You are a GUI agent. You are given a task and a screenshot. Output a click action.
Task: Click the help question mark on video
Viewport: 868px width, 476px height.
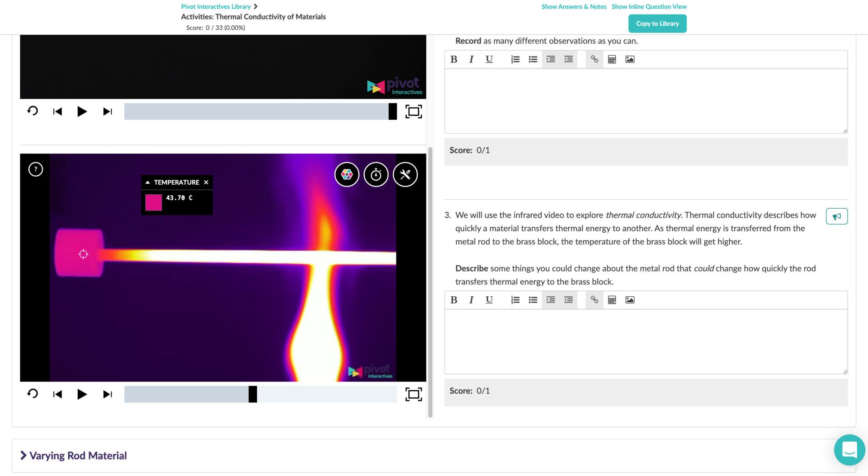(x=36, y=169)
